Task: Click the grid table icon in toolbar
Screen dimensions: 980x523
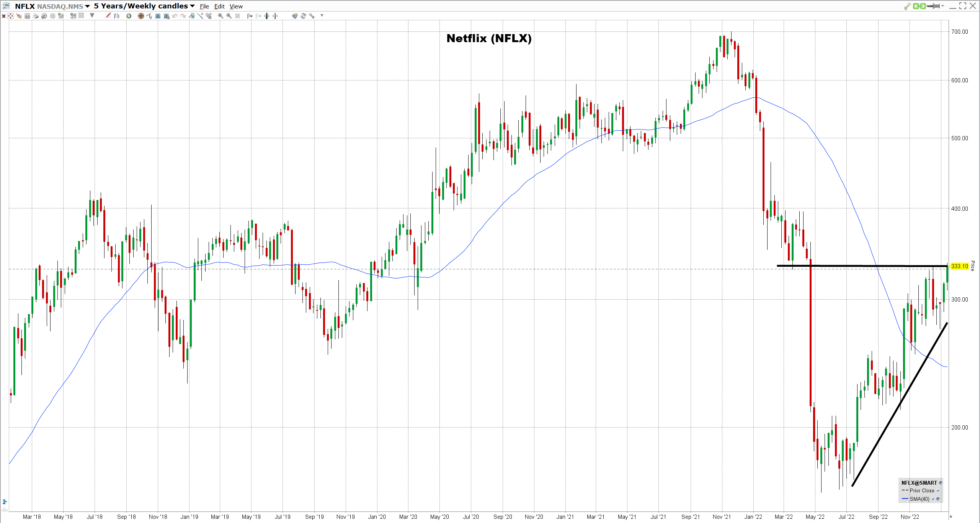Action: (27, 16)
